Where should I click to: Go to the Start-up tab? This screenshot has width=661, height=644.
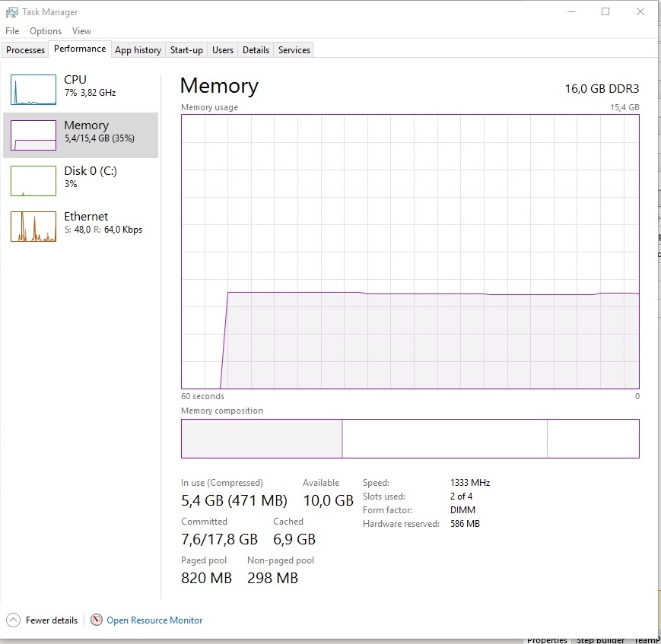(x=186, y=50)
